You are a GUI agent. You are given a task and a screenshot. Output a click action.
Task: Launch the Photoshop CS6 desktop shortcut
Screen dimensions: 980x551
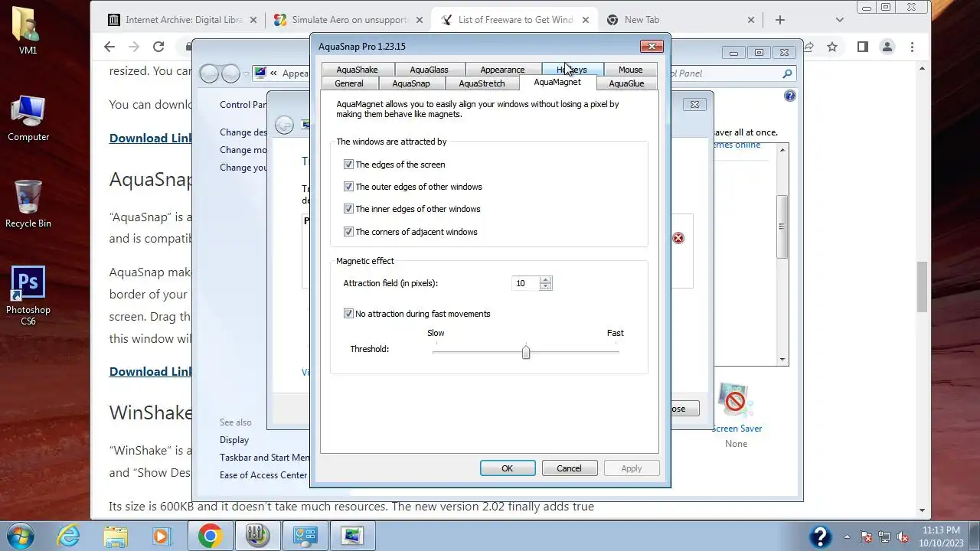tap(28, 295)
